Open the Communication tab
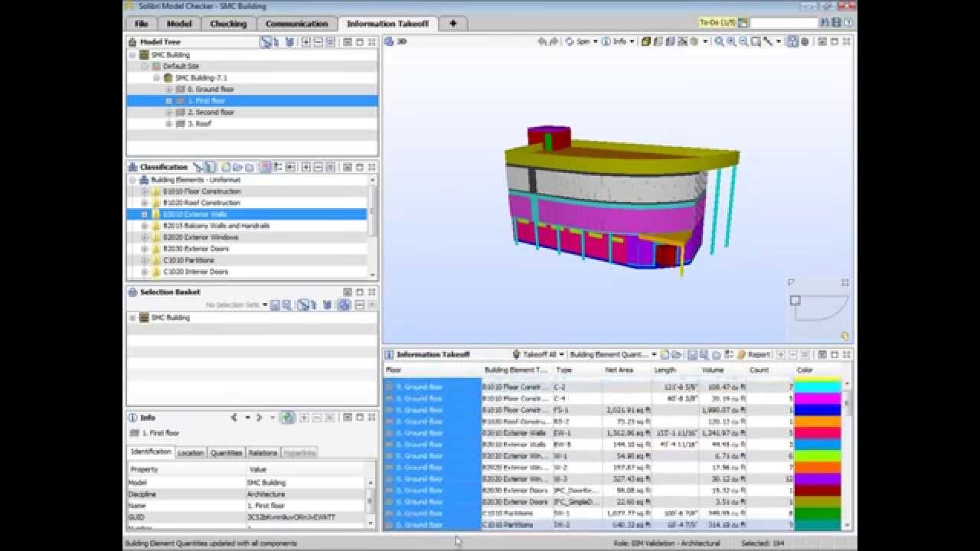 (296, 24)
